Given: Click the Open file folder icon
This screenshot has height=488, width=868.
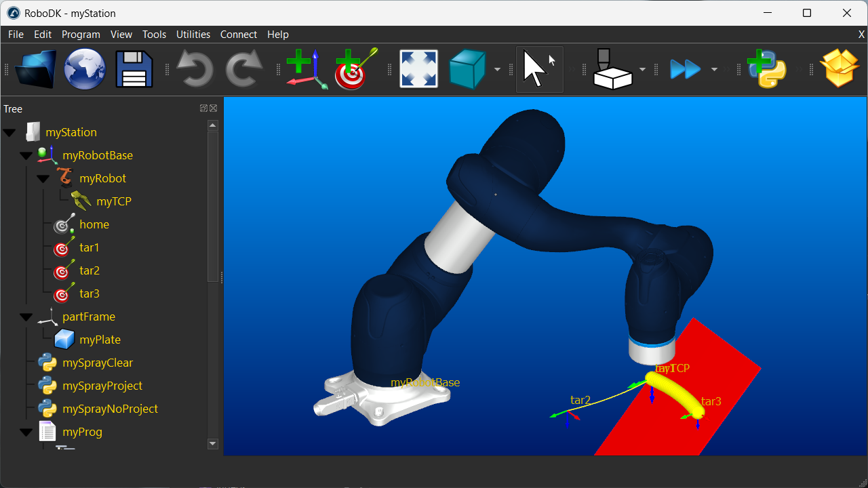Looking at the screenshot, I should click(36, 69).
